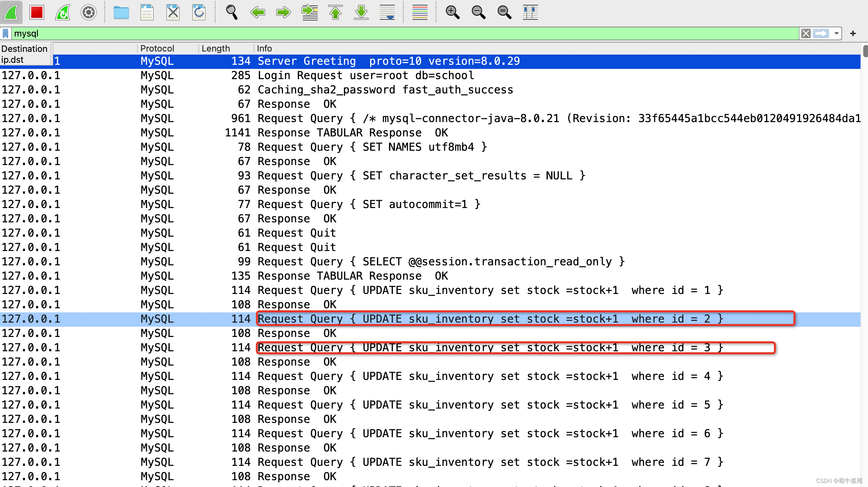This screenshot has height=487, width=868.
Task: Select UPDATE query where id = 2
Action: pos(430,319)
